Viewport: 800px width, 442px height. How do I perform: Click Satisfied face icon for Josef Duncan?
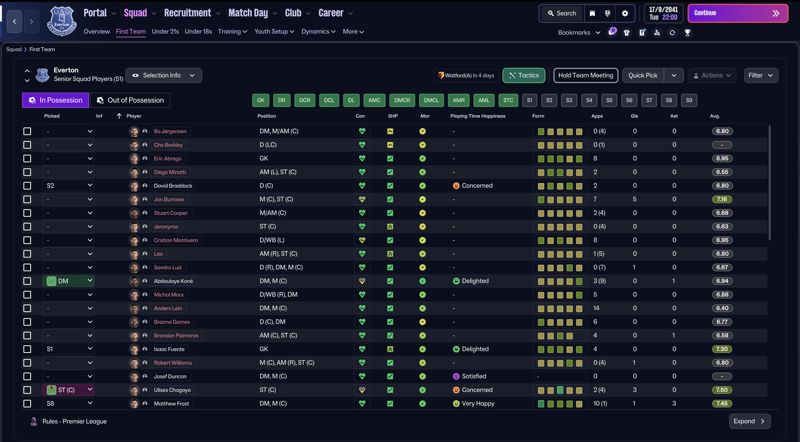point(456,376)
